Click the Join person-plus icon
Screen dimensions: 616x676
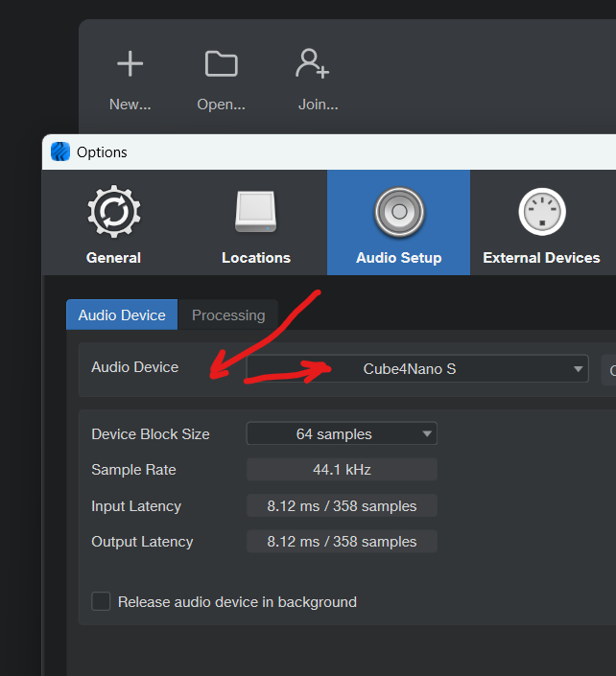pyautogui.click(x=312, y=64)
